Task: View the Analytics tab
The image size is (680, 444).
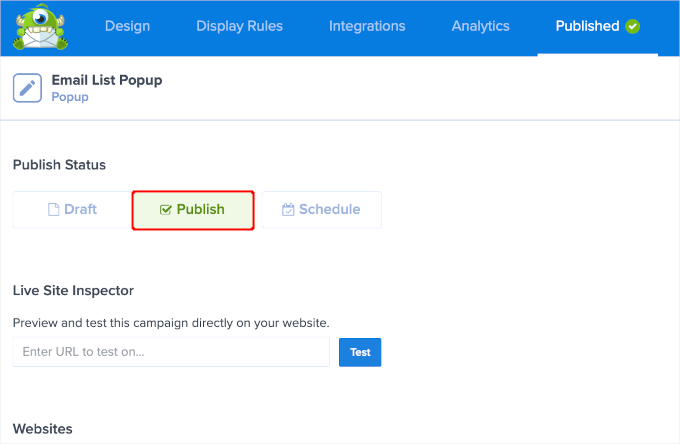Action: (x=480, y=26)
